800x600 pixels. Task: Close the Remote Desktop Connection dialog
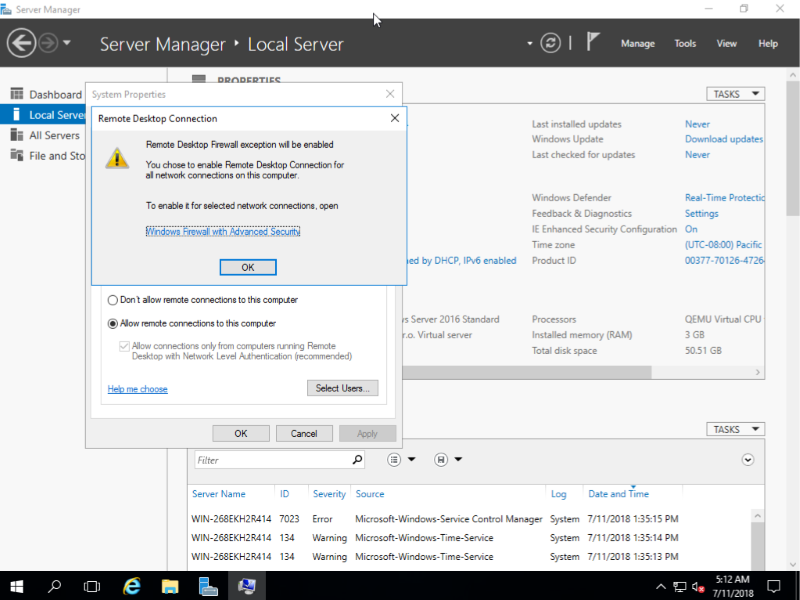coord(394,118)
